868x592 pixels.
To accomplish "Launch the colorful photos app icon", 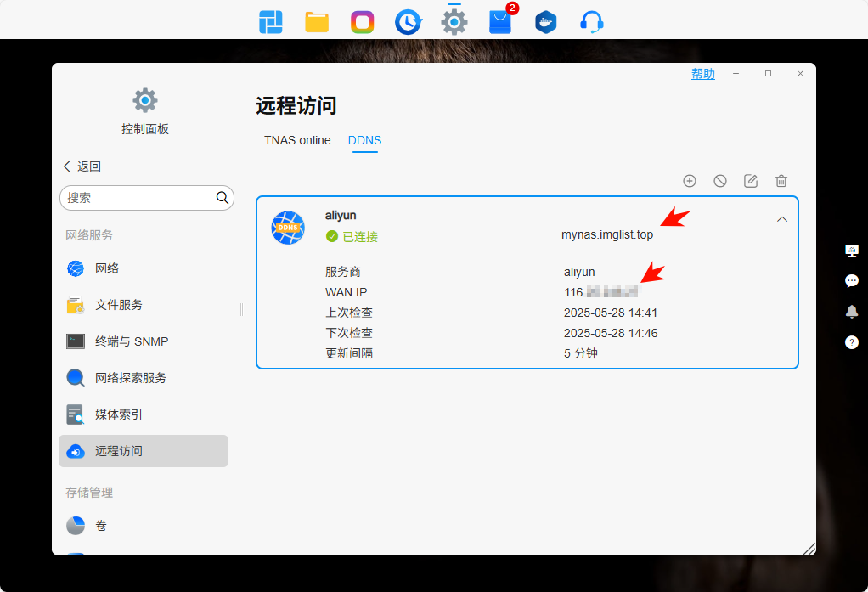I will tap(363, 23).
